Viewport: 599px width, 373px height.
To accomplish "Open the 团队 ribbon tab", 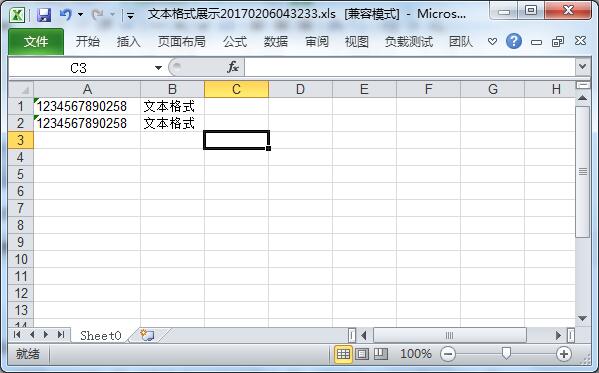I will pos(461,41).
